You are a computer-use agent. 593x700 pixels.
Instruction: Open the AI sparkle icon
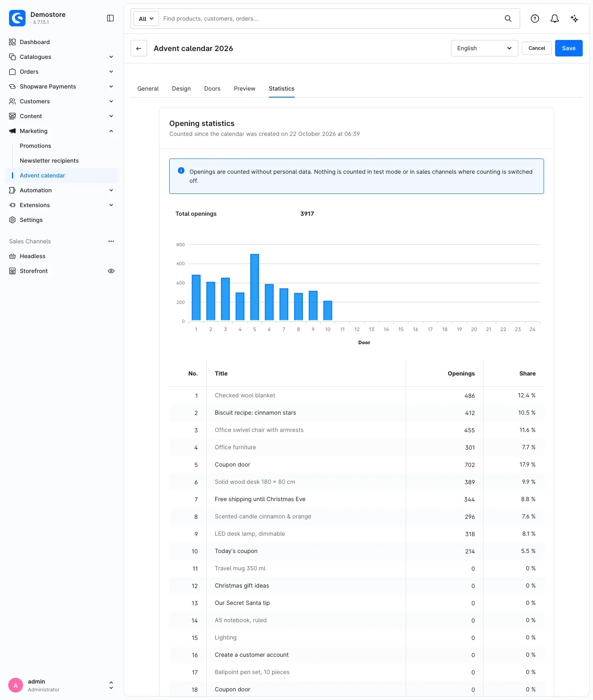click(x=574, y=19)
